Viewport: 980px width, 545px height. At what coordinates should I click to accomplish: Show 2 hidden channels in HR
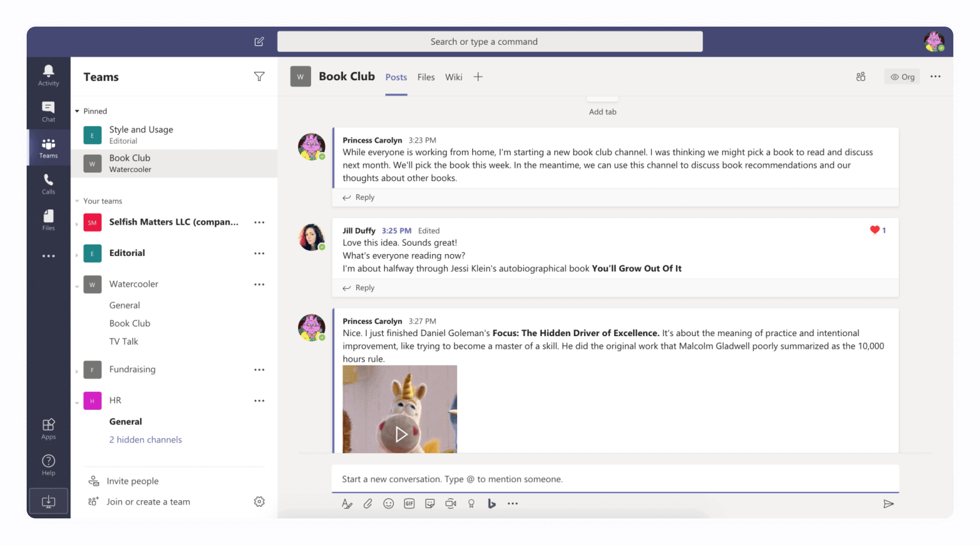pyautogui.click(x=146, y=439)
